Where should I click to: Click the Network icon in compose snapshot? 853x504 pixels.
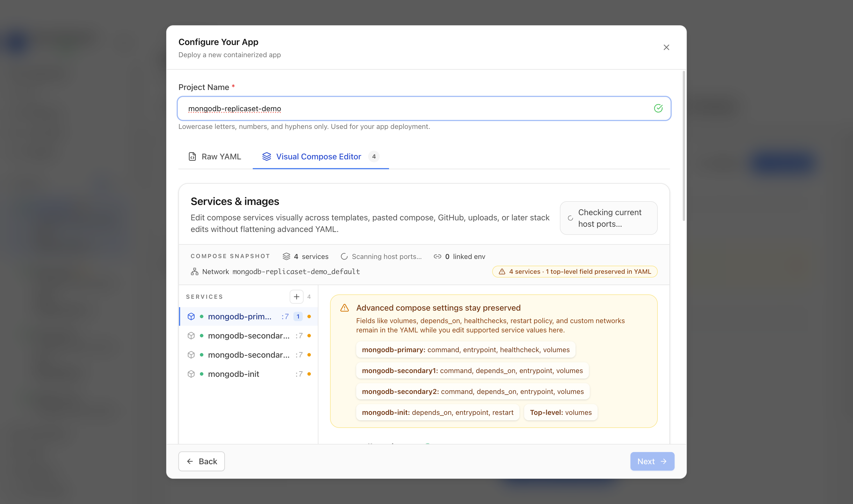(194, 272)
